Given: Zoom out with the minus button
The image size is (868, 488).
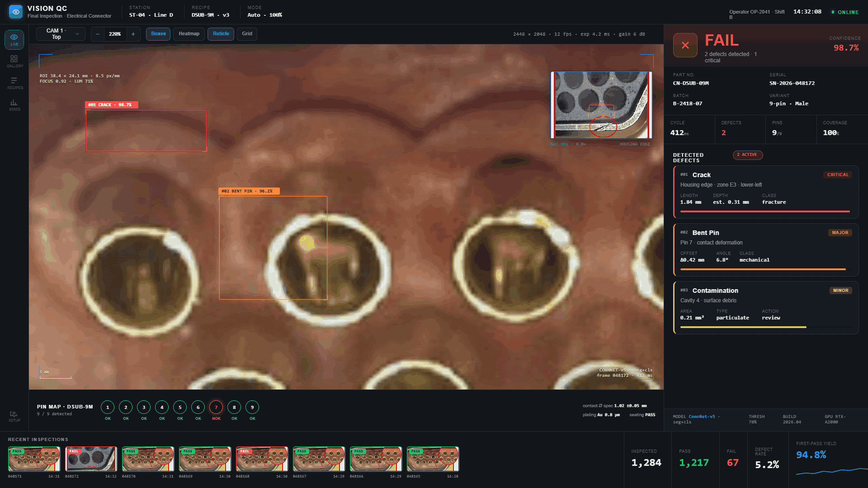Looking at the screenshot, I should pyautogui.click(x=97, y=34).
